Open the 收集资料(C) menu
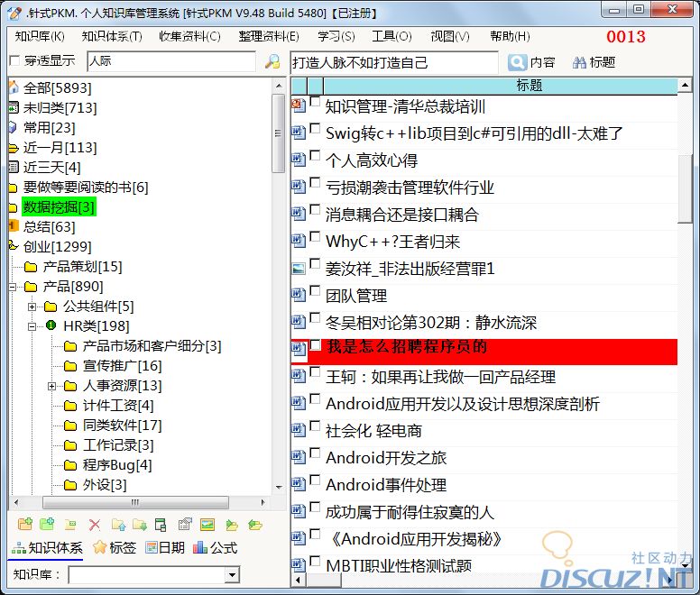The image size is (700, 595). [189, 36]
